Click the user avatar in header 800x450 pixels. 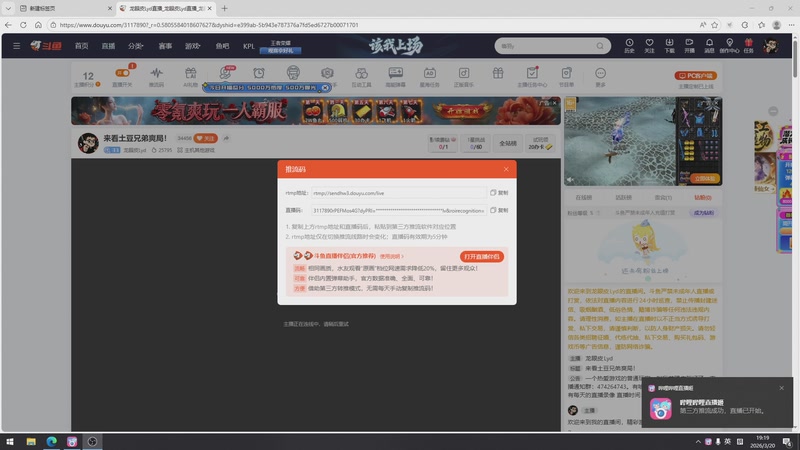tap(771, 46)
